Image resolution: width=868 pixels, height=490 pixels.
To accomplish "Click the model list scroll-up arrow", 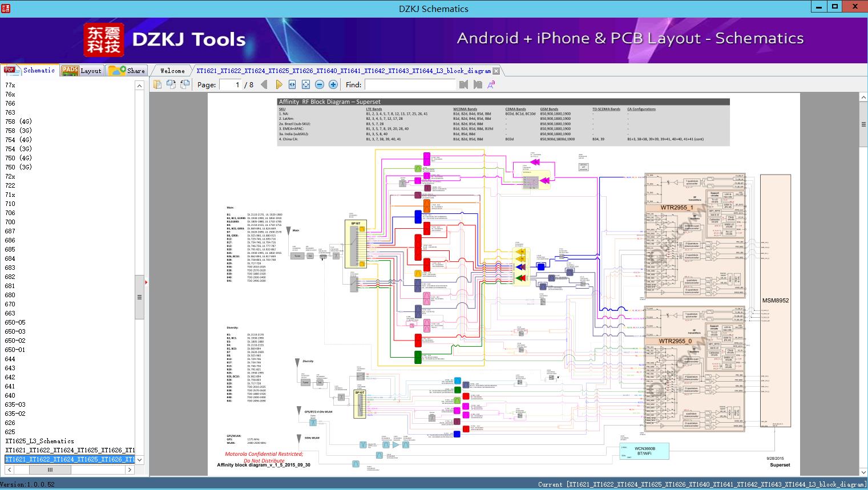I will (x=139, y=86).
